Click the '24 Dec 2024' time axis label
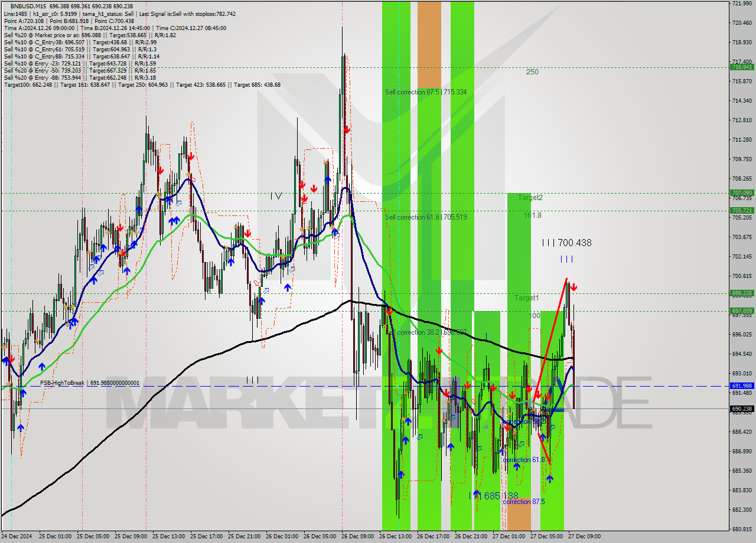The height and width of the screenshot is (543, 756). tap(17, 537)
